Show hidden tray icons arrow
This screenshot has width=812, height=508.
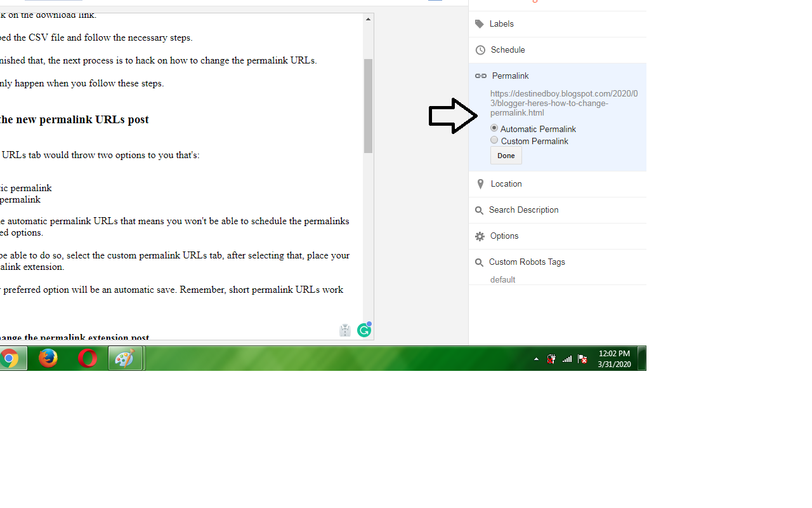tap(536, 359)
